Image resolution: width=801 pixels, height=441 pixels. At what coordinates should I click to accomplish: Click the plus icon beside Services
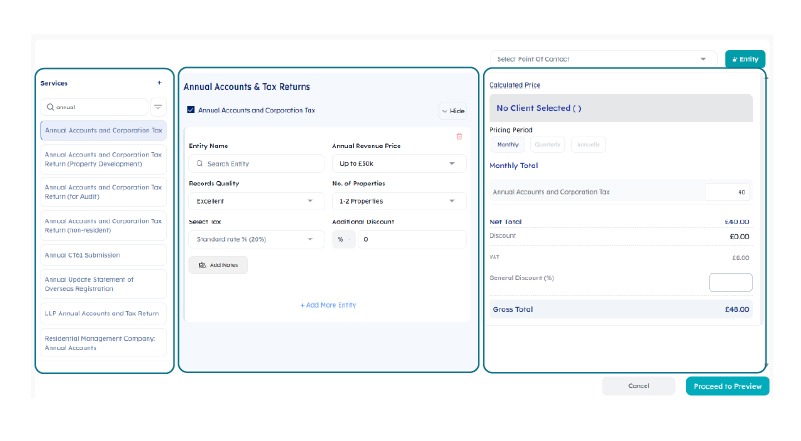(x=159, y=83)
